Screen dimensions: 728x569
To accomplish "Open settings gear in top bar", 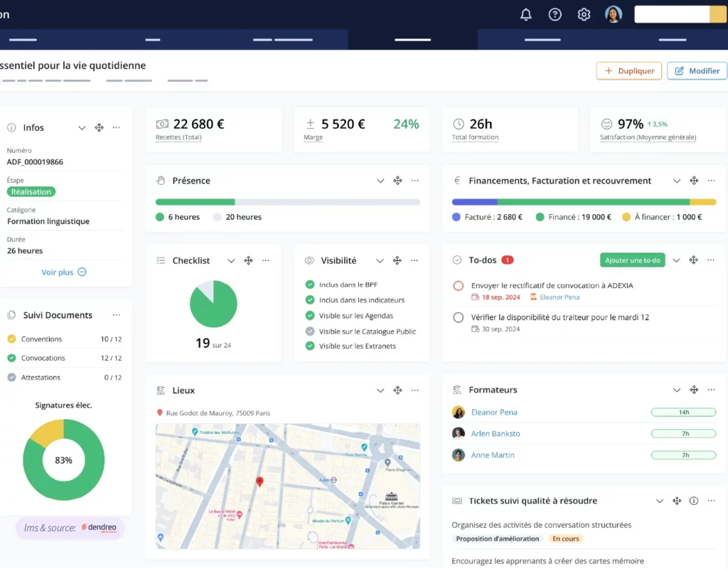I will (x=584, y=14).
